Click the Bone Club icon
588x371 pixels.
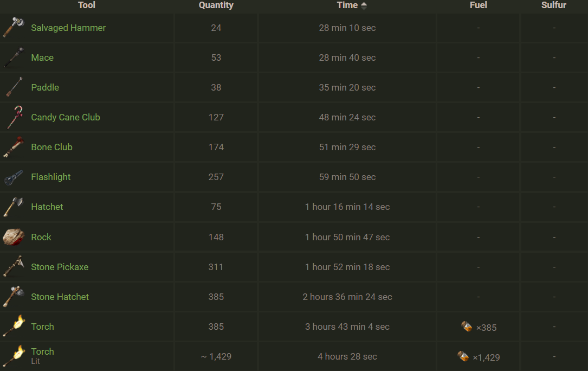(x=14, y=147)
